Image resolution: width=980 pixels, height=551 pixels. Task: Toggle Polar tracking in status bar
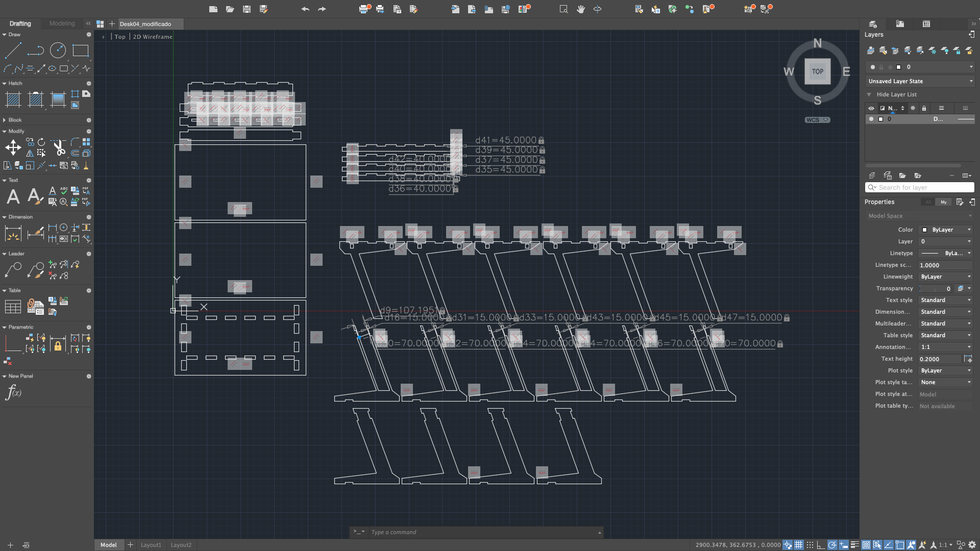pos(832,545)
